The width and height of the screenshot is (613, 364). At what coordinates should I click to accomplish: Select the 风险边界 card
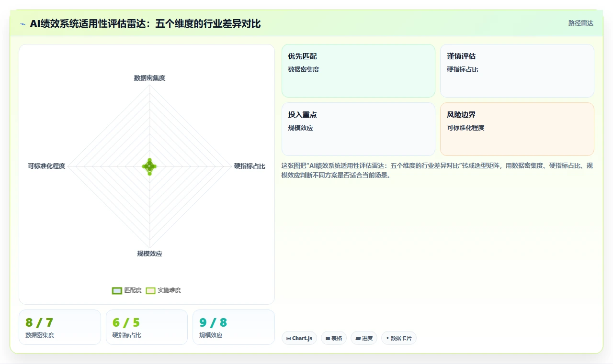pos(517,129)
